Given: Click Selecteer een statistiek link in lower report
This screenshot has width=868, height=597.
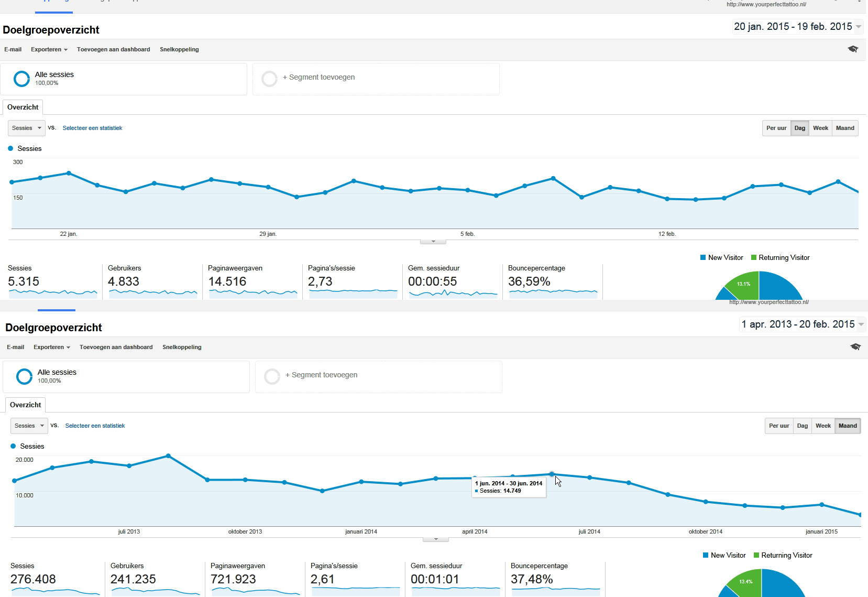Looking at the screenshot, I should click(x=95, y=426).
